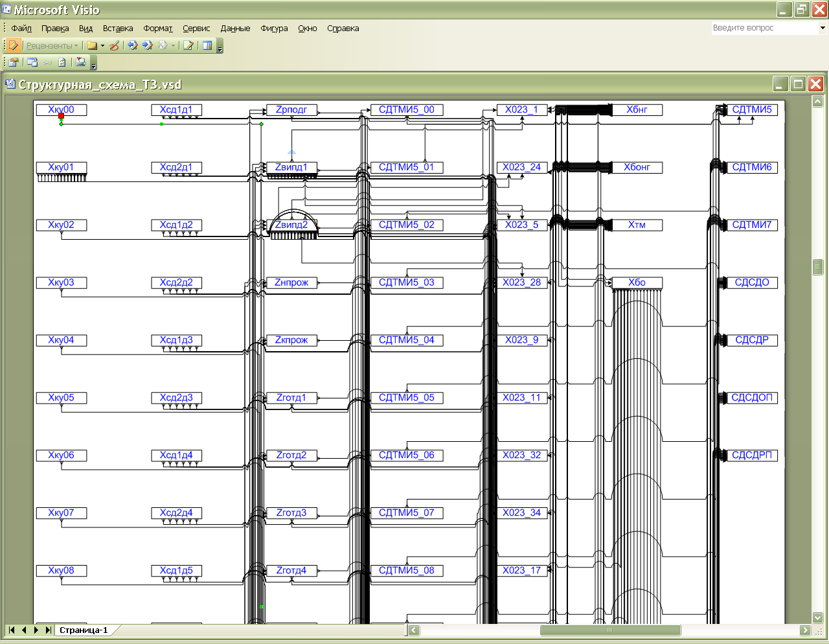The image size is (829, 644).
Task: Click the Link Data to Shapes icon
Action: click(14, 62)
